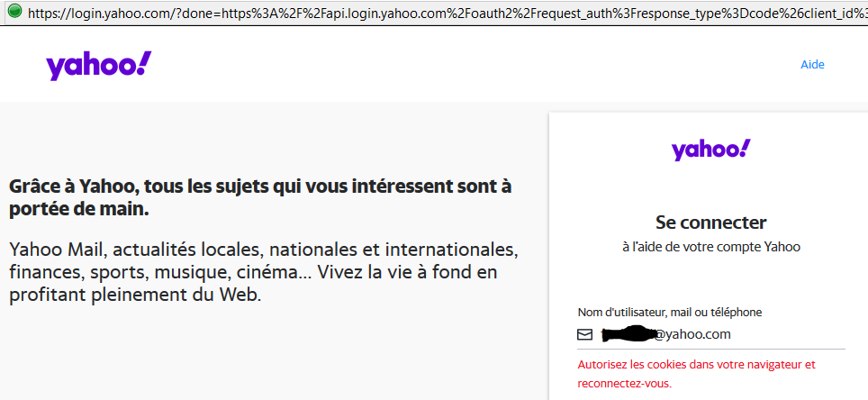This screenshot has width=868, height=400.
Task: Click the username field containing @yahoo.com
Action: tap(711, 334)
